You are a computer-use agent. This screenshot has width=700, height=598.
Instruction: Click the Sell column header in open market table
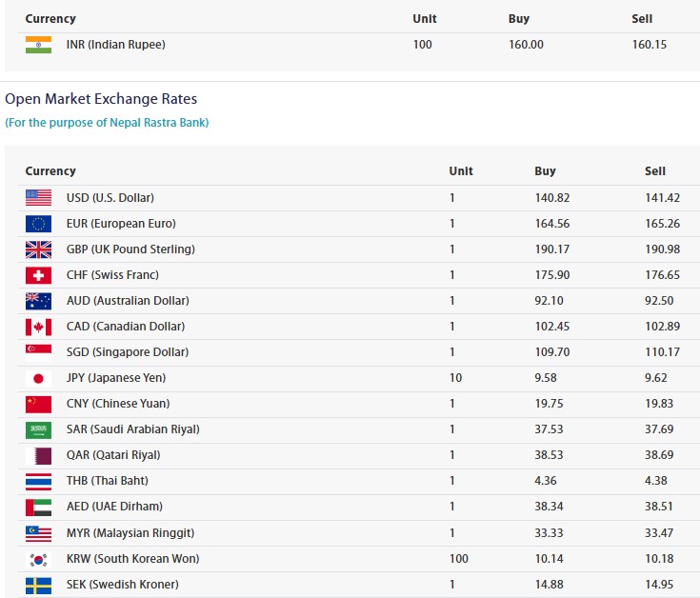(x=655, y=171)
